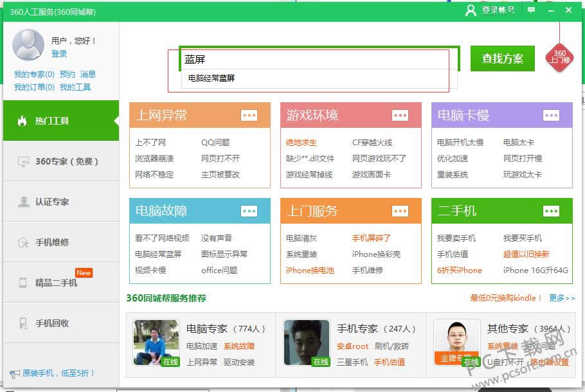This screenshot has width=585, height=392.
Task: Open the 手机回收 sidebar tab
Action: tap(61, 323)
